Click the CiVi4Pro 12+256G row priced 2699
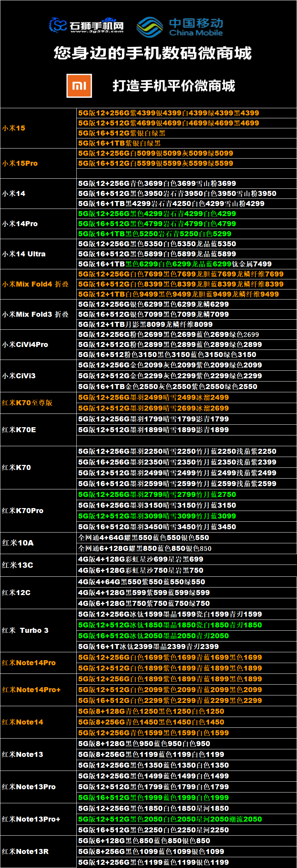297x868 pixels. 186,334
